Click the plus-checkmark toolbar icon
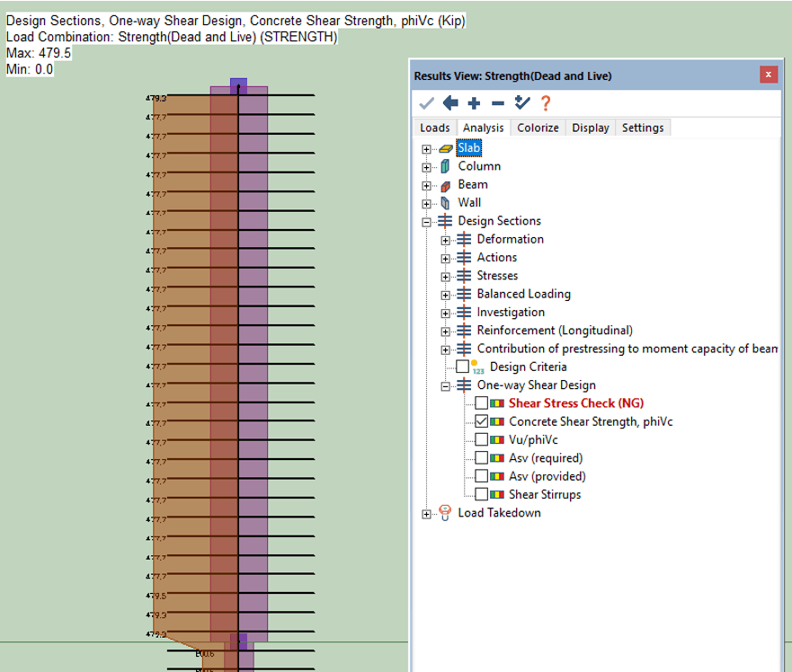Screen dimensions: 792x672 [x=521, y=103]
